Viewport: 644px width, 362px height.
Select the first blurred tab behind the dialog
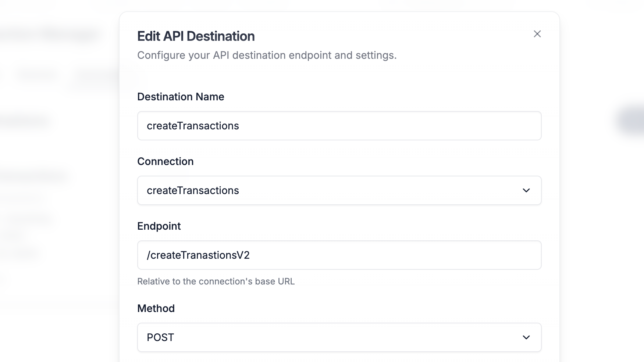(x=36, y=75)
